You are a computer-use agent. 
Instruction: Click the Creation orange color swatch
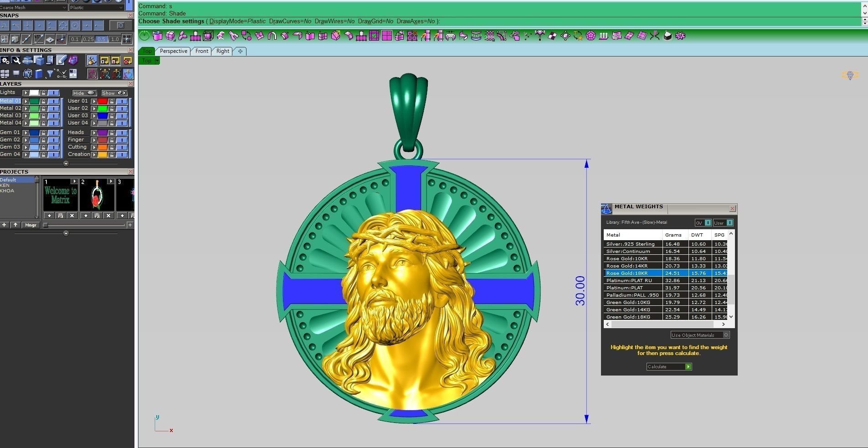[103, 154]
